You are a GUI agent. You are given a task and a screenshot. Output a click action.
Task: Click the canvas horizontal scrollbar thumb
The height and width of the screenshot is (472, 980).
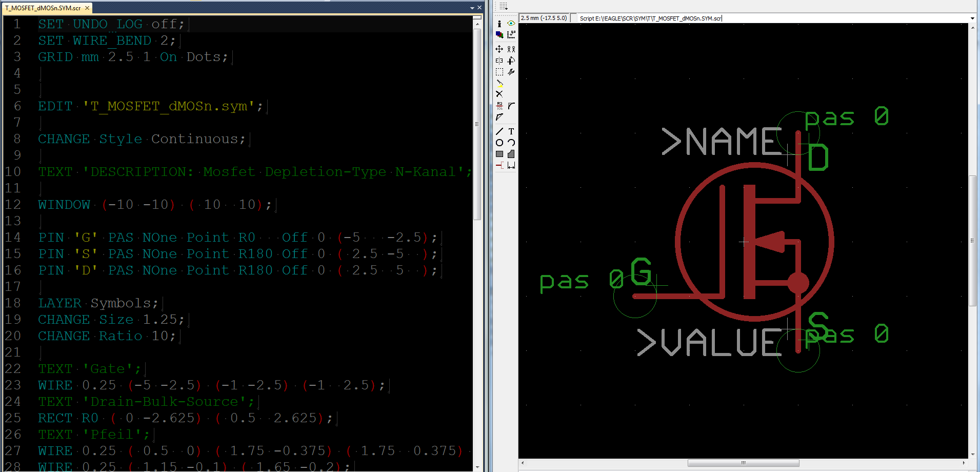[743, 463]
